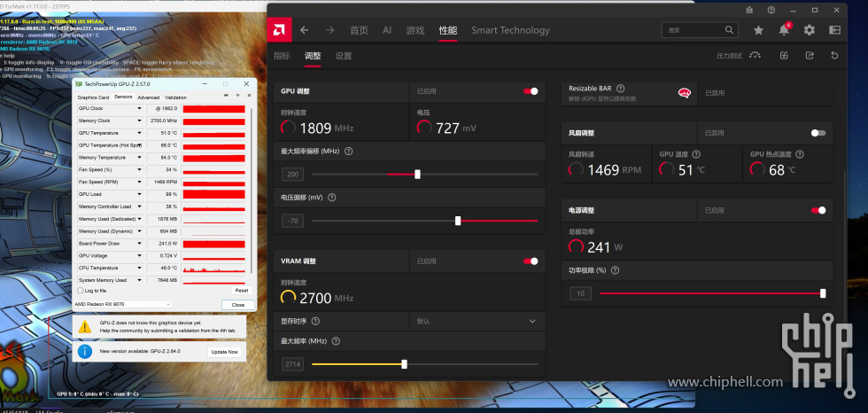Open the help question mark icon
Image resolution: width=868 pixels, height=413 pixels.
coord(771,10)
